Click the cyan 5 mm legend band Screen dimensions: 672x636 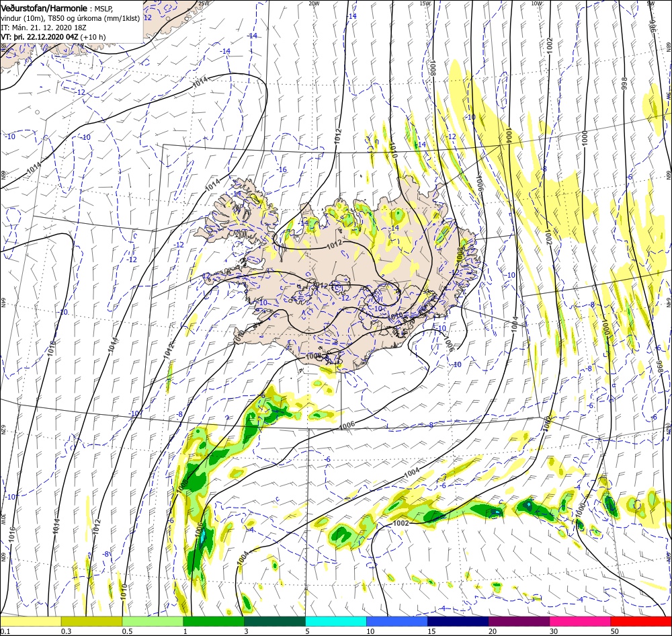tap(335, 621)
